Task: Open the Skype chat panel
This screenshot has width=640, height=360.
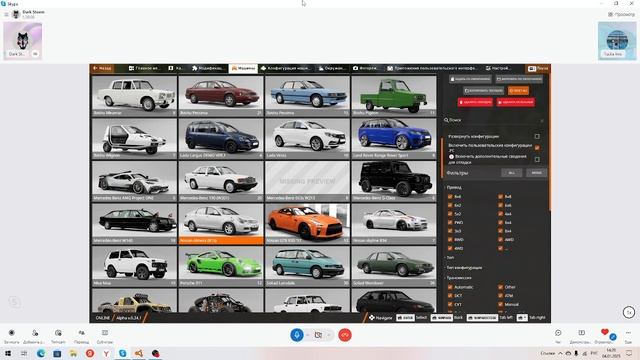Action: (558, 336)
